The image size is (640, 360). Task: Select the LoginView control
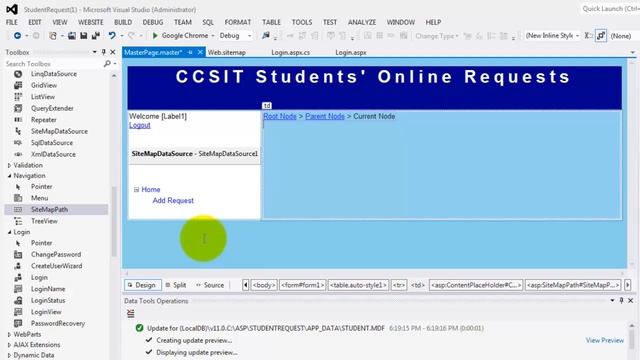[46, 311]
